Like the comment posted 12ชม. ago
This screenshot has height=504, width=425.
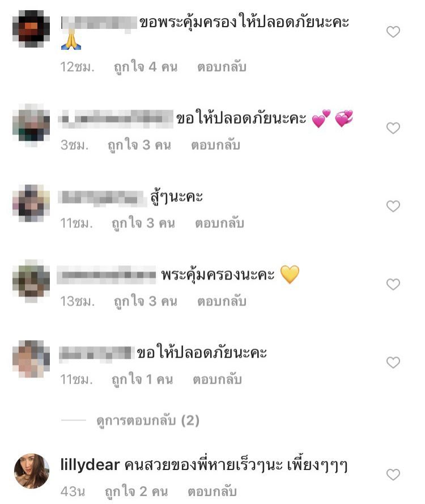coord(393,32)
